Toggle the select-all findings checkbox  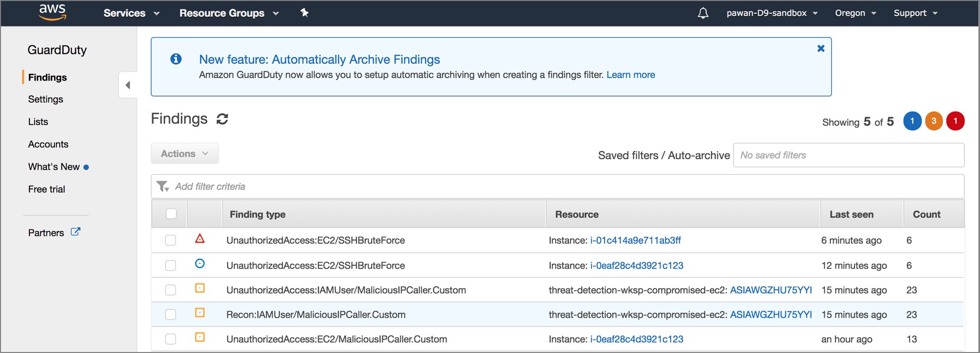click(171, 214)
